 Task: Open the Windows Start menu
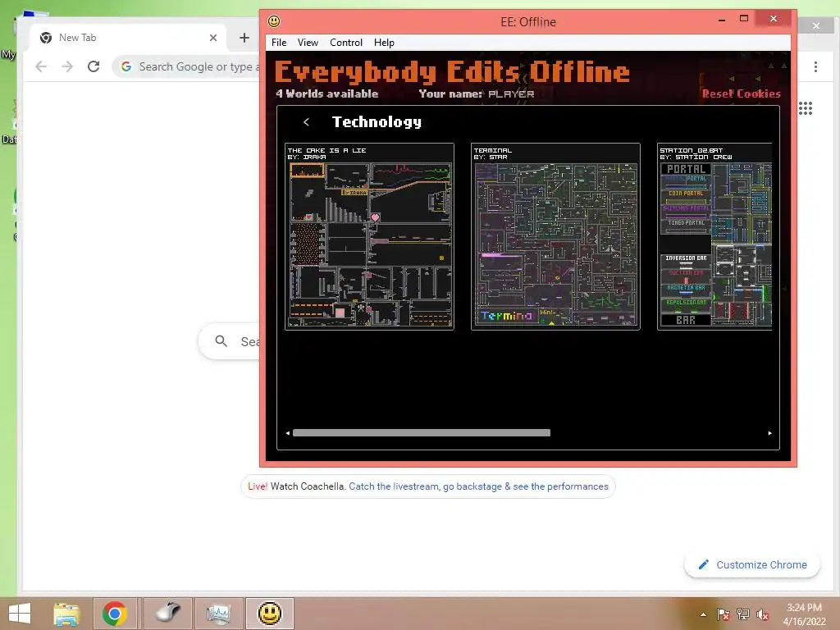point(20,614)
